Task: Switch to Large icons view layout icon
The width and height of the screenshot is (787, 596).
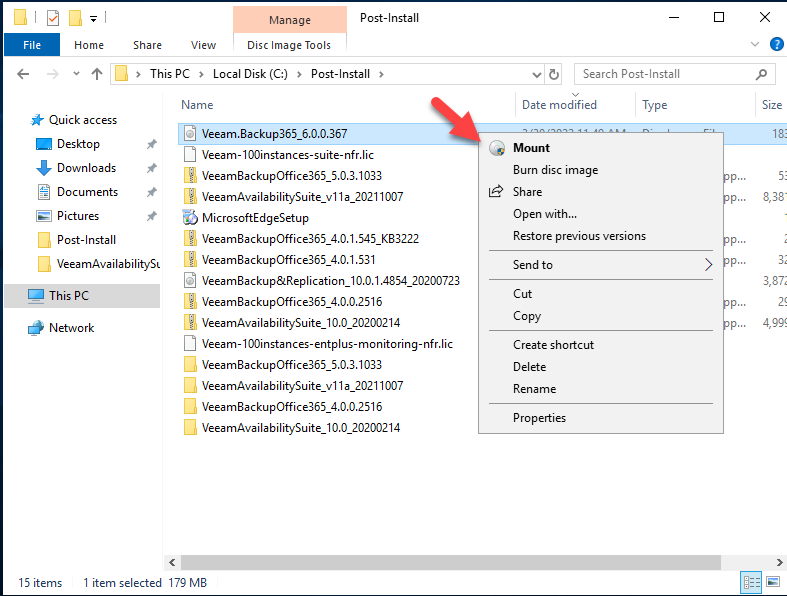Action: 773,582
